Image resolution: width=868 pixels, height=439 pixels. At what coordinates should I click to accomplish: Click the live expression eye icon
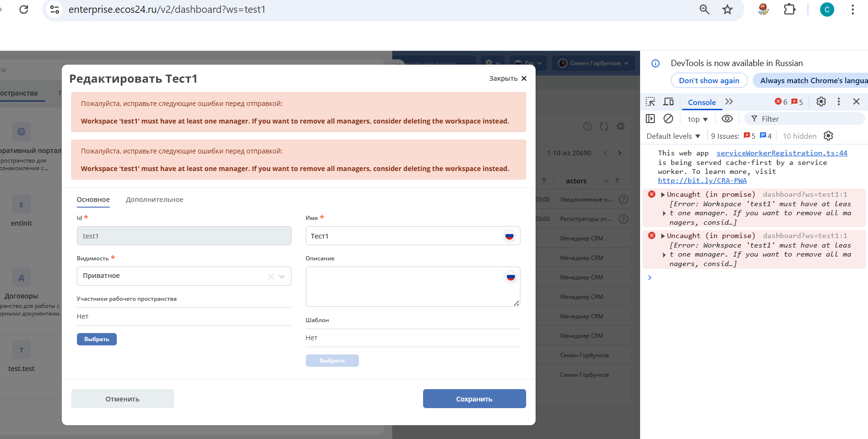click(727, 119)
